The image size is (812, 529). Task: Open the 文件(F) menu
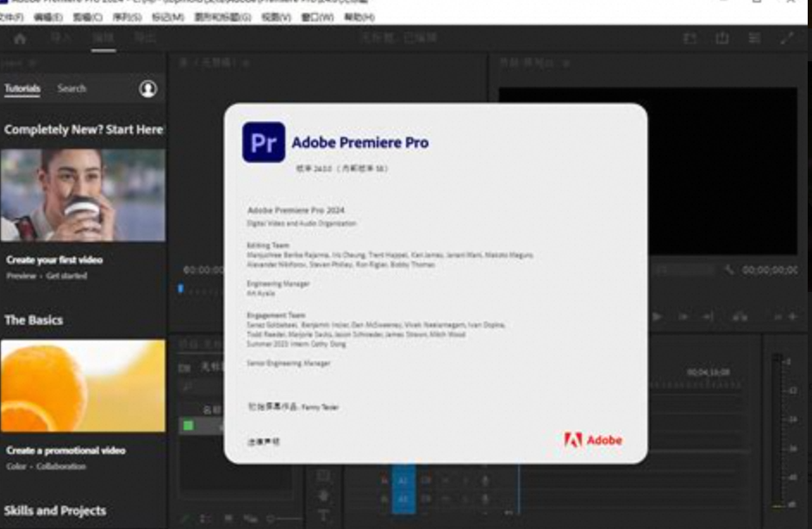(11, 17)
